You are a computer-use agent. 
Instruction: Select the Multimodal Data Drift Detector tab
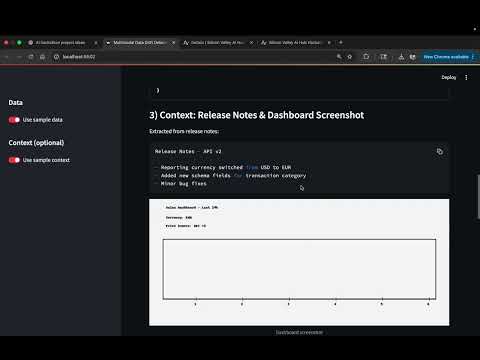[x=140, y=43]
